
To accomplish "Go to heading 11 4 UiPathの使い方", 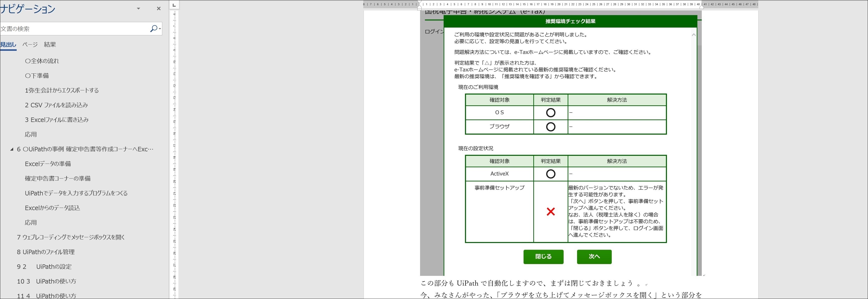I will (47, 296).
